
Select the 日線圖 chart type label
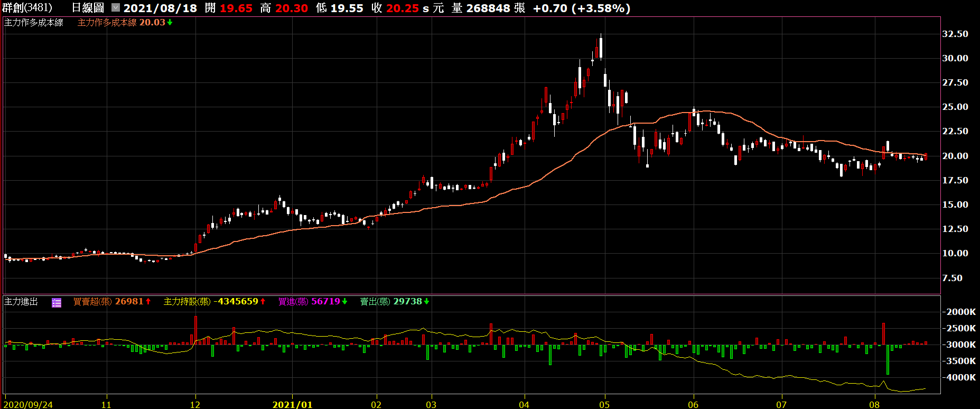point(88,8)
